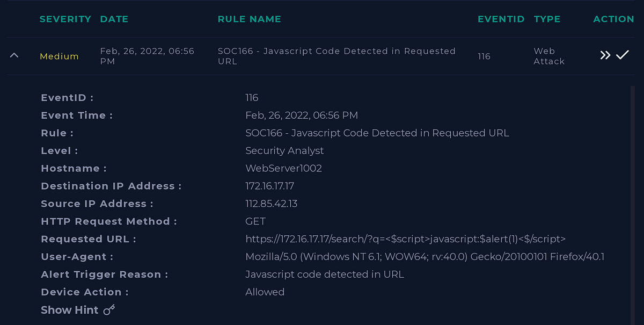Screen dimensions: 644x325
Task: Click the checkmark close alert icon
Action: coord(623,55)
